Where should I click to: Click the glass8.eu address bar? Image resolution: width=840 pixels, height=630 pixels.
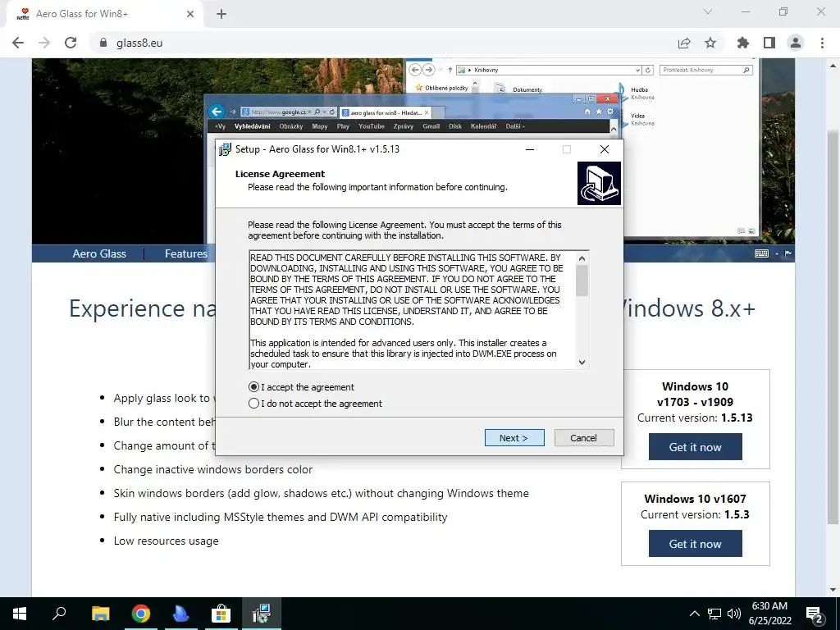[x=386, y=43]
